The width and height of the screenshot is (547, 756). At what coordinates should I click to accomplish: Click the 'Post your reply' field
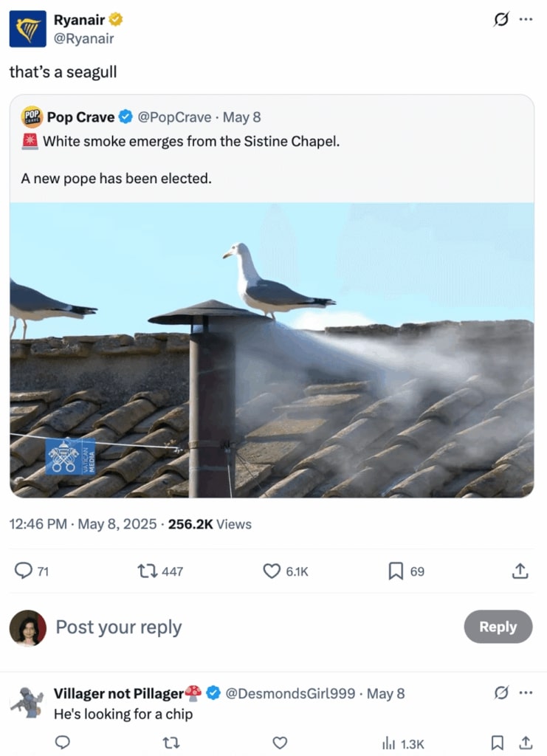click(x=119, y=627)
